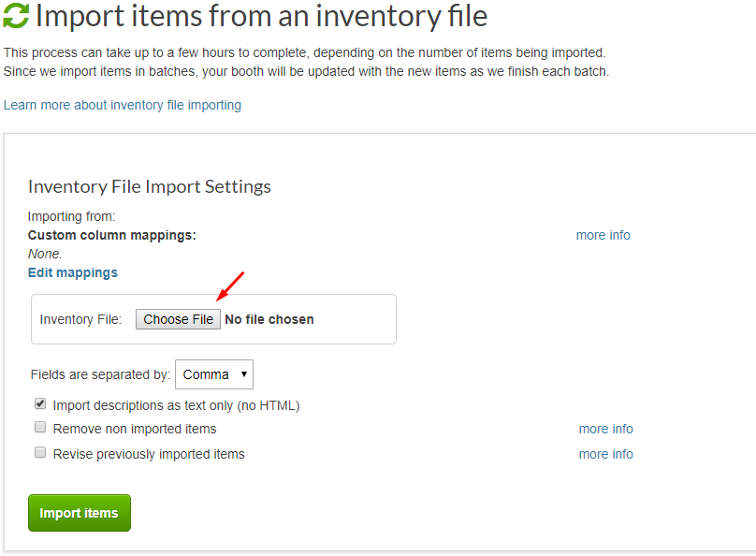The width and height of the screenshot is (756, 556).
Task: Click the Import descriptions as text only label
Action: tap(177, 406)
